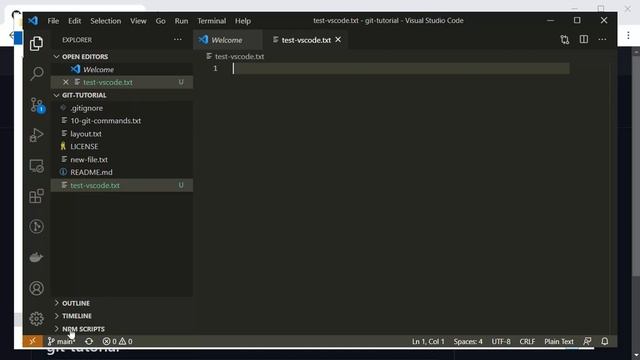This screenshot has height=360, width=640.
Task: Open new-file.txt in explorer
Action: [x=122, y=160]
